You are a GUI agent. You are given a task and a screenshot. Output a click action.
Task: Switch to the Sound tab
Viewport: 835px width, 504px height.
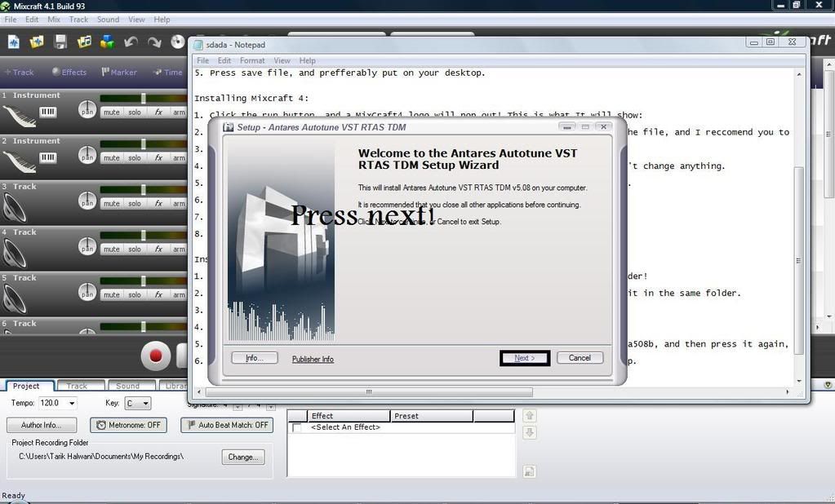click(127, 386)
